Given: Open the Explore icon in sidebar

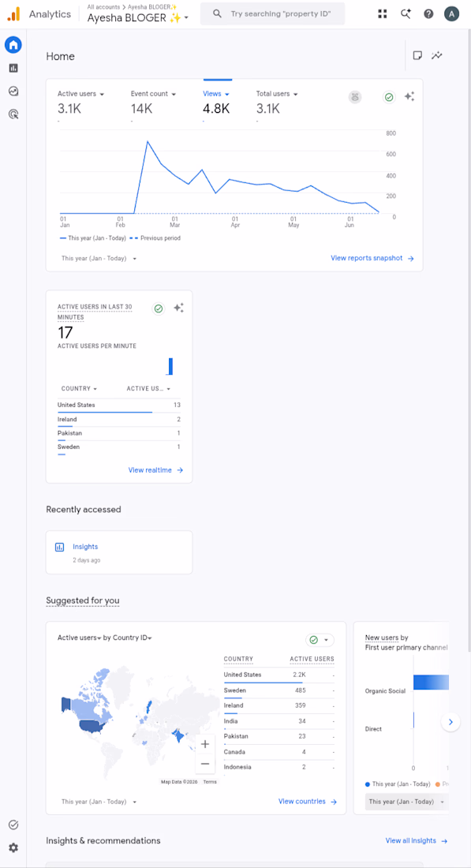Looking at the screenshot, I should [x=13, y=92].
